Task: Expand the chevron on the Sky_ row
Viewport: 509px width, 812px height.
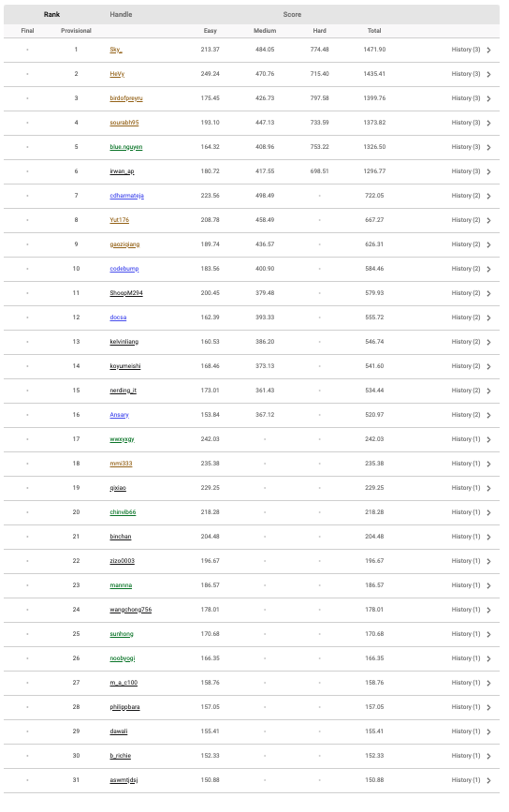Action: point(488,51)
